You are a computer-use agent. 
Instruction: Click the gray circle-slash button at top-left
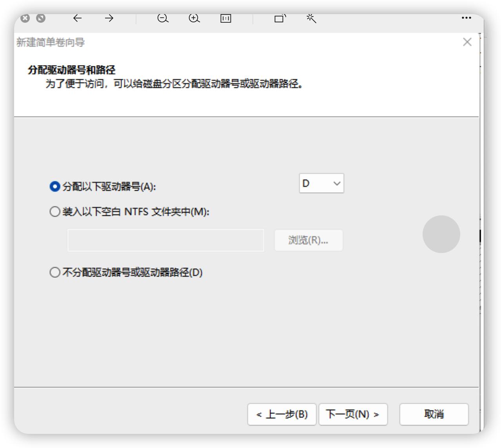pos(41,18)
